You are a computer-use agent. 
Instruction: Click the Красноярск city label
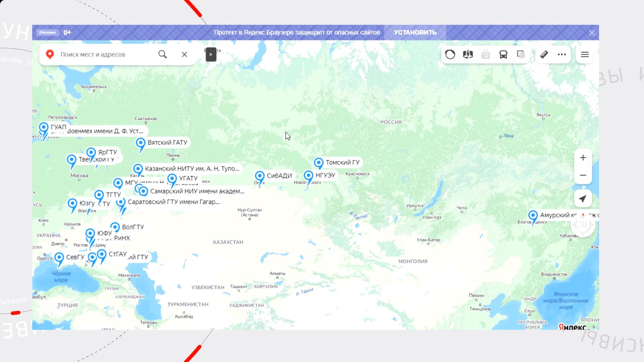pyautogui.click(x=357, y=174)
